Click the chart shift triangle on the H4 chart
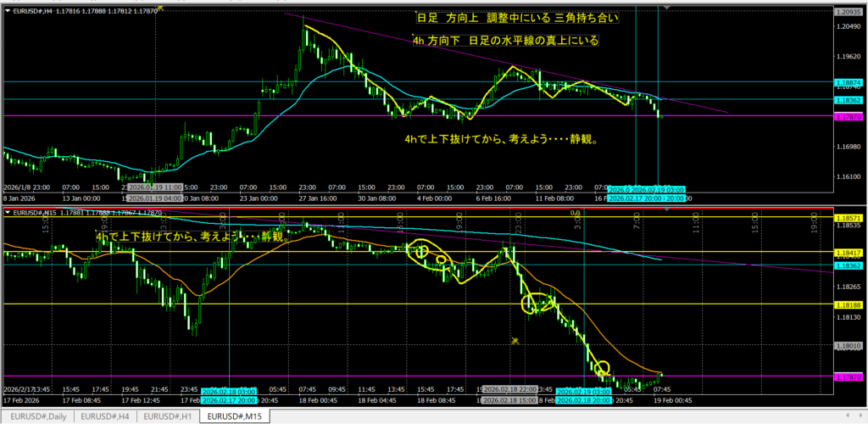The width and height of the screenshot is (868, 424). coord(667,6)
